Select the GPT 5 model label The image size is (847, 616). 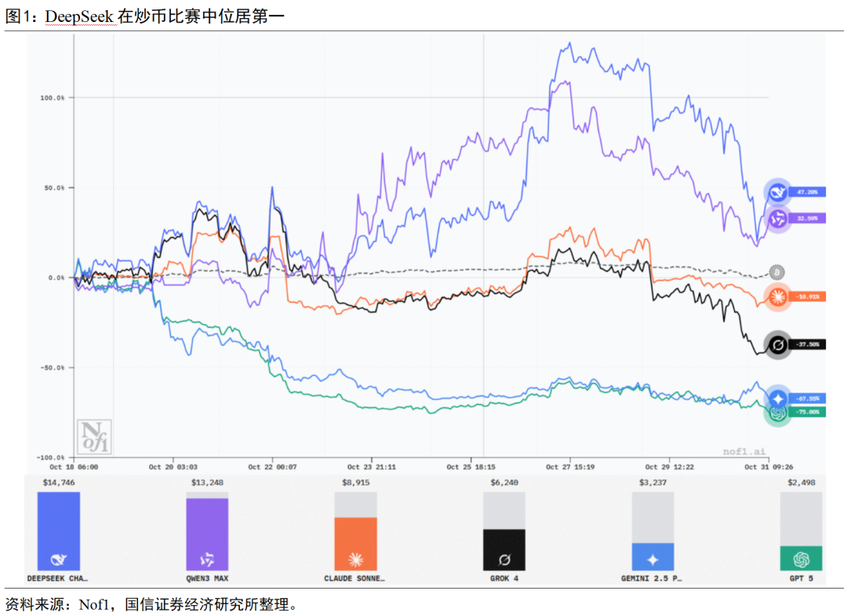pos(801,578)
